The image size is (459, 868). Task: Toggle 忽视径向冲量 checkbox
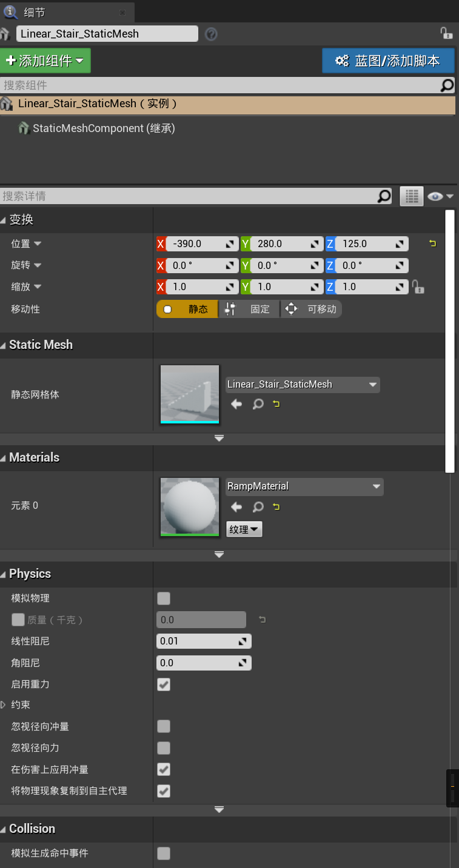pos(164,726)
